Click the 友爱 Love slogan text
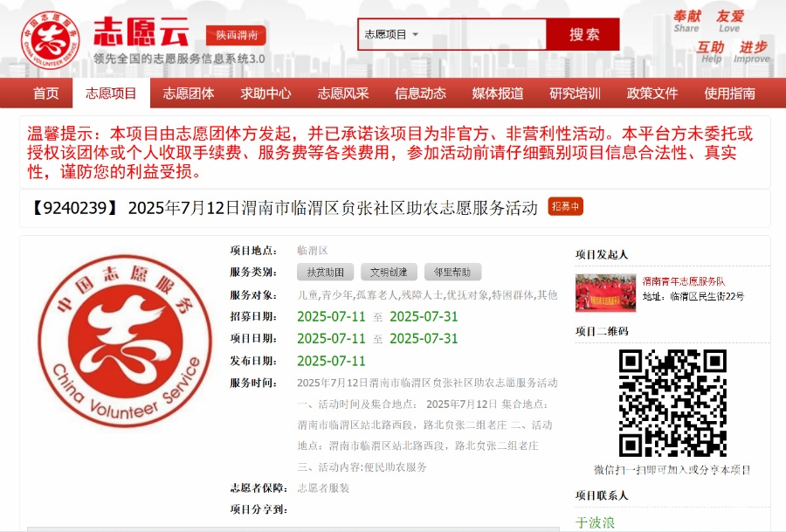The width and height of the screenshot is (786, 532). [729, 21]
